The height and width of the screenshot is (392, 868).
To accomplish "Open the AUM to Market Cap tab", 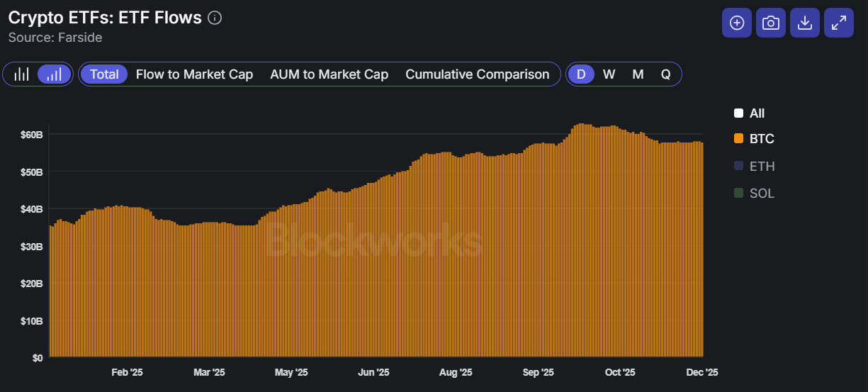I will click(x=329, y=74).
